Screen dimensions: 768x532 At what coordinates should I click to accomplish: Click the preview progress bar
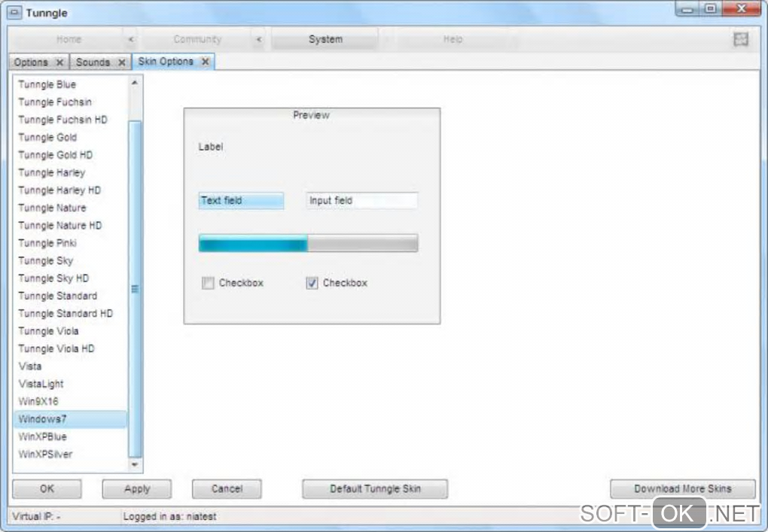[x=308, y=243]
